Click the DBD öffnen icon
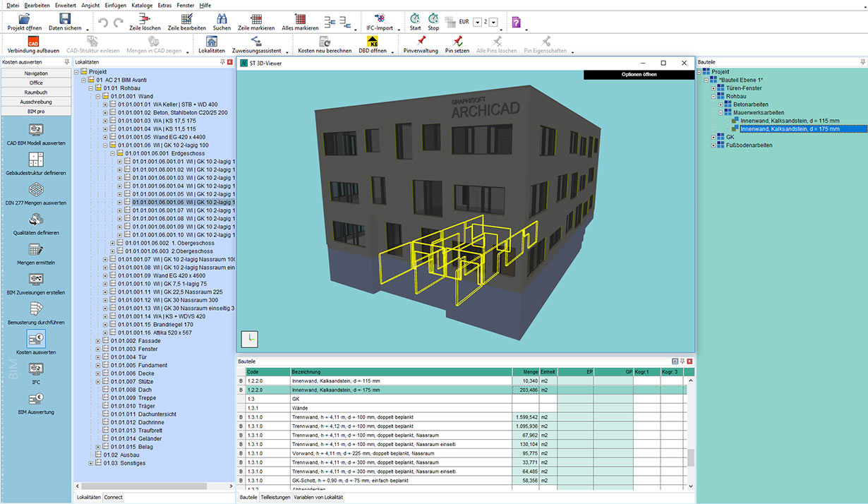This screenshot has height=504, width=868. point(373,42)
